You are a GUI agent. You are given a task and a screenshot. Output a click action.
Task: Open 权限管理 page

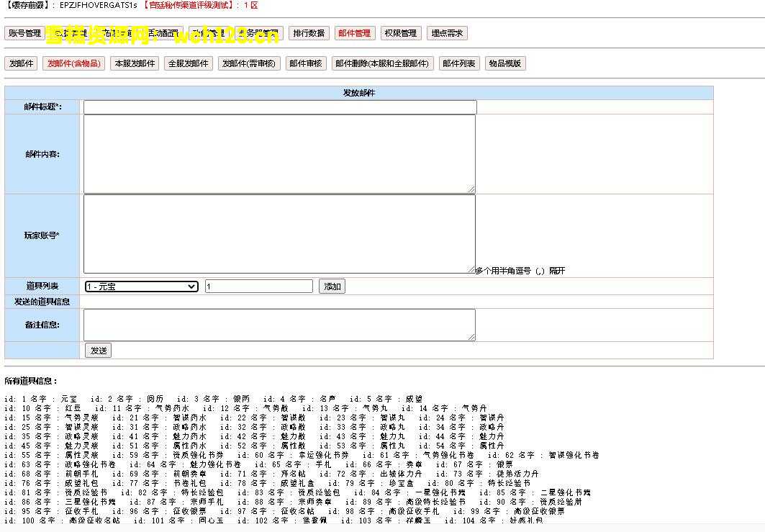(x=400, y=33)
